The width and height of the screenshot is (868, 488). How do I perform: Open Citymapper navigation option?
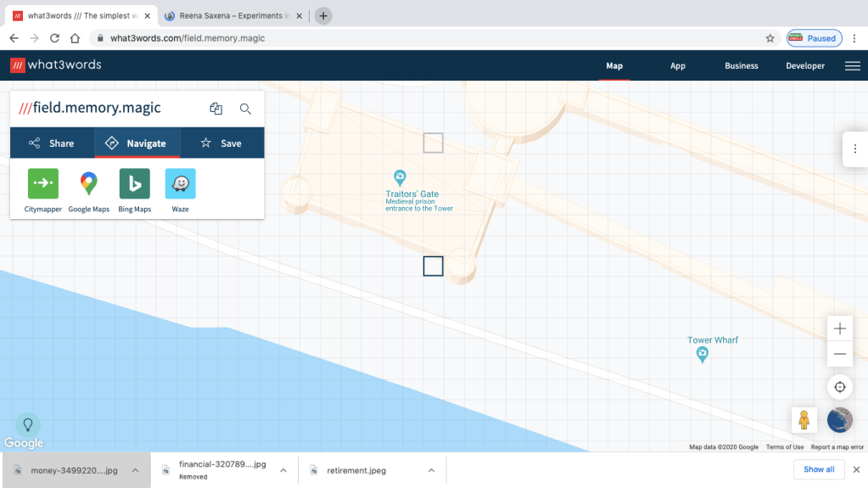43,184
